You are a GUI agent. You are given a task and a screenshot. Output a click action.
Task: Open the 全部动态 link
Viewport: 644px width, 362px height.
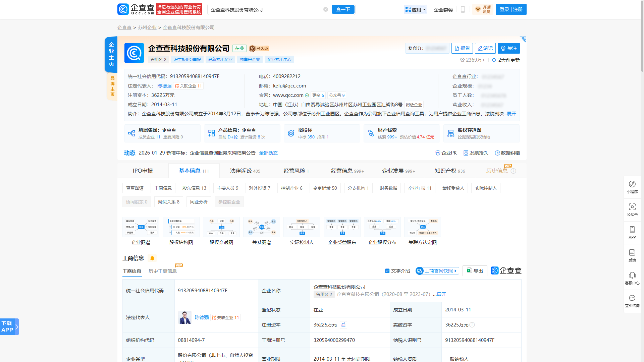pos(268,153)
